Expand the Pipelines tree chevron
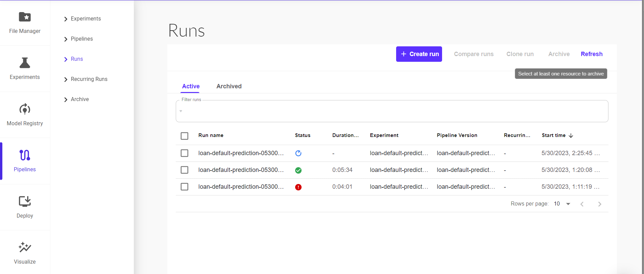The width and height of the screenshot is (644, 274). pos(66,39)
